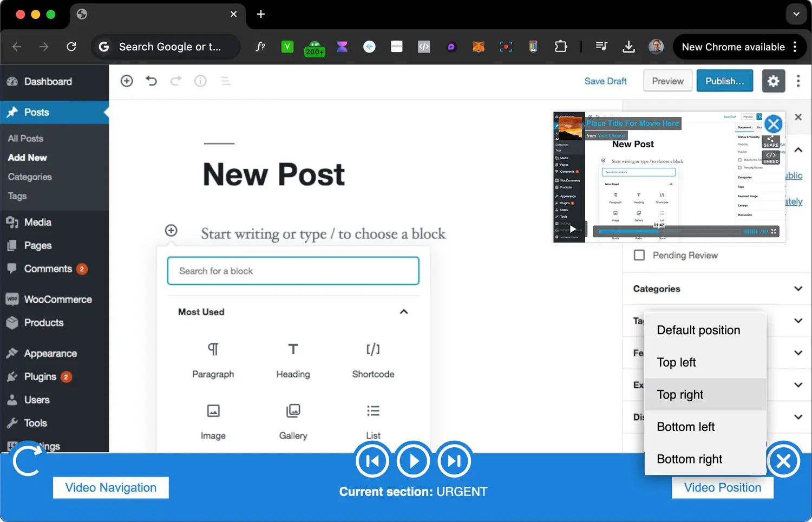Open the Video Navigation dropdown
Screen dimensions: 812x522
tap(111, 487)
